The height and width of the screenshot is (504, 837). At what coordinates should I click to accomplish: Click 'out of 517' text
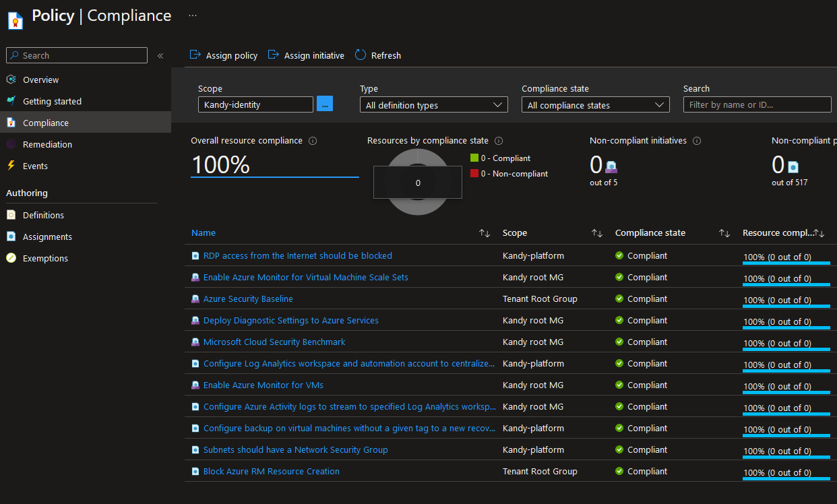(789, 183)
